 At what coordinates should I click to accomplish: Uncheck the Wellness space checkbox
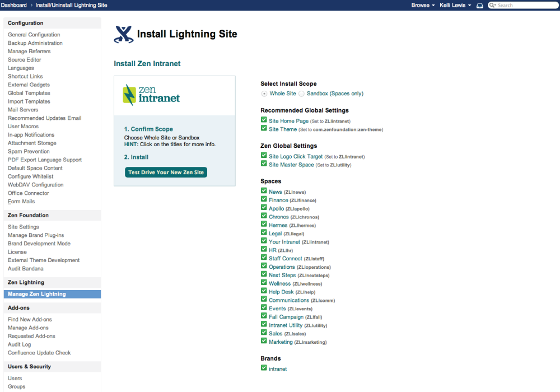click(264, 282)
